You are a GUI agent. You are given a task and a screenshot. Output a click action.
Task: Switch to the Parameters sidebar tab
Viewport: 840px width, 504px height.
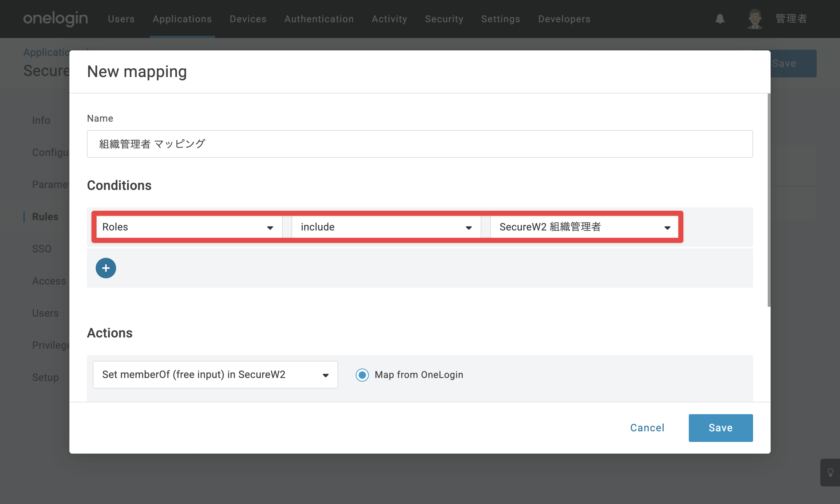pos(51,184)
